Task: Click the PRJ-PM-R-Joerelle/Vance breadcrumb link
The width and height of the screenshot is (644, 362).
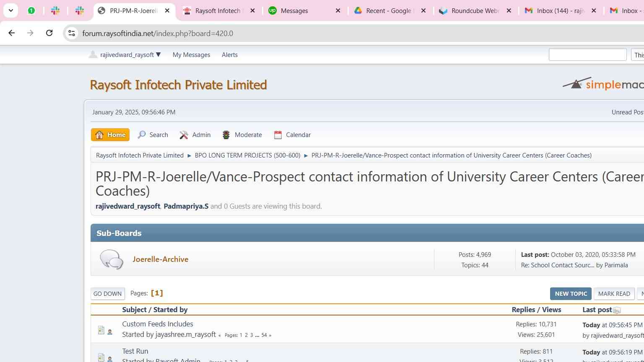Action: pyautogui.click(x=452, y=155)
